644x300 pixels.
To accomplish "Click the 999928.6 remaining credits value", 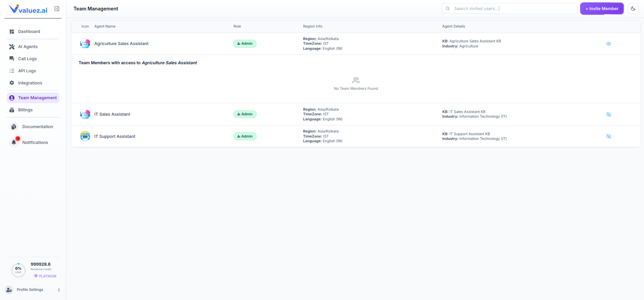I will [x=41, y=264].
